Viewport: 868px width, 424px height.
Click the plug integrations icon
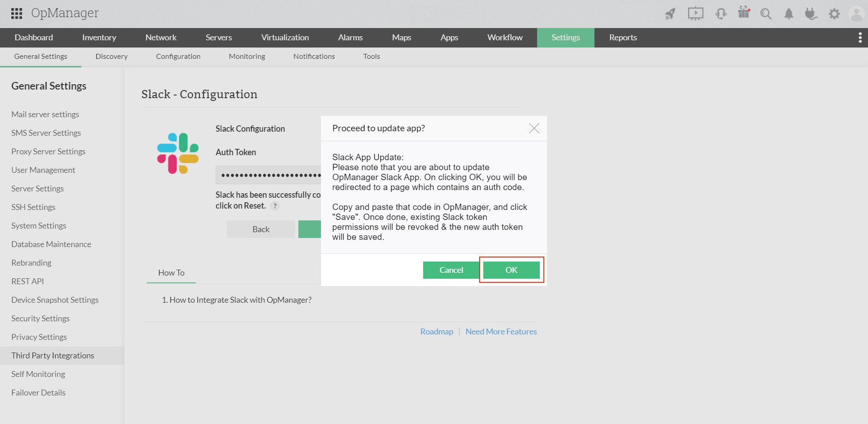coord(811,14)
